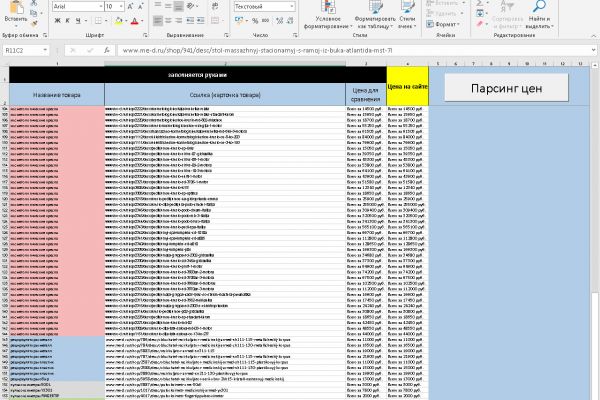Viewport: 600px width, 400px height.
Task: Launch Шрифт group dialog launcher
Action: click(145, 35)
